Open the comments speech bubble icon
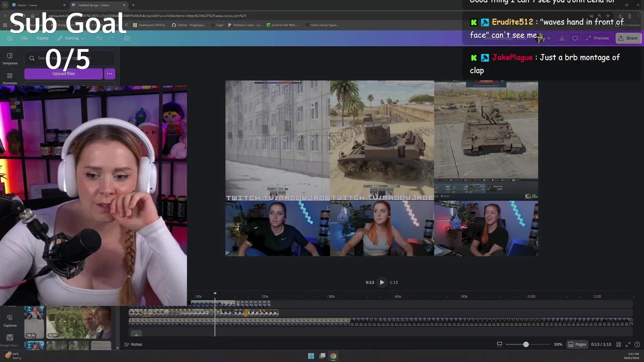Viewport: 644px width, 362px height. click(x=575, y=38)
